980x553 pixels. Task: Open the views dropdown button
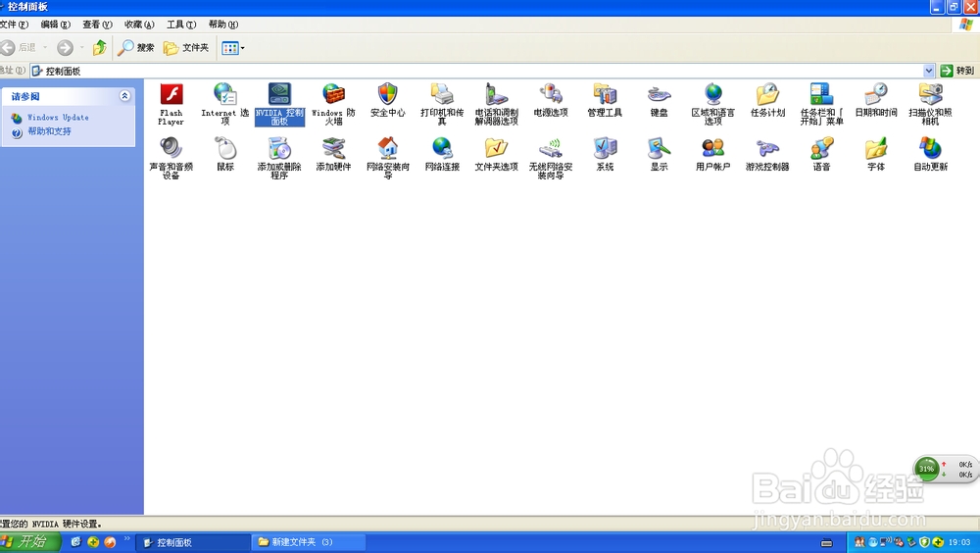(x=233, y=47)
